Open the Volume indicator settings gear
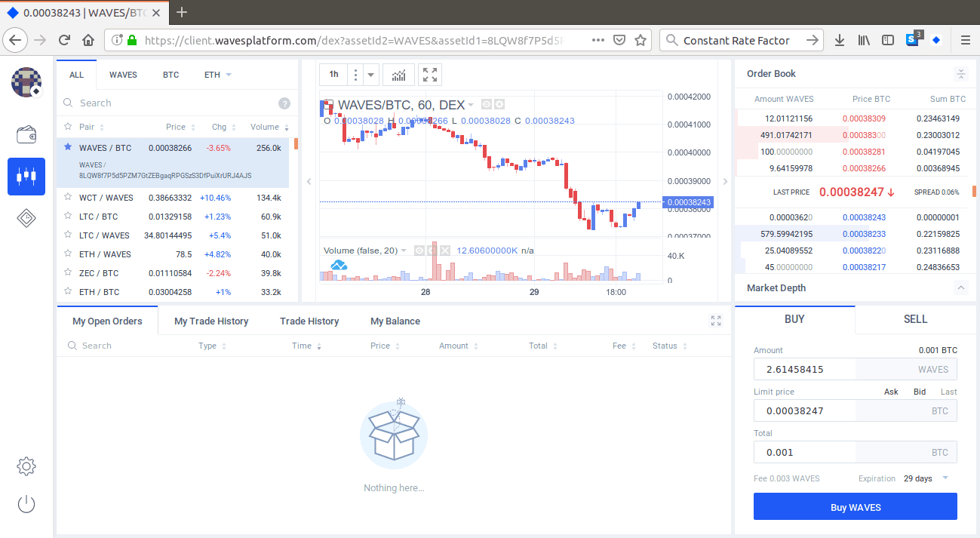Screen dimensions: 980x538 click(432, 251)
